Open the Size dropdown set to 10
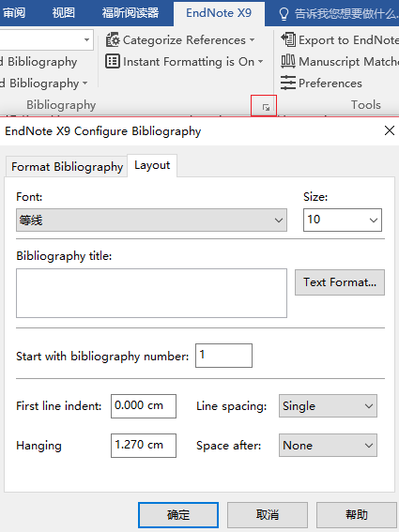This screenshot has width=399, height=532. coord(343,220)
